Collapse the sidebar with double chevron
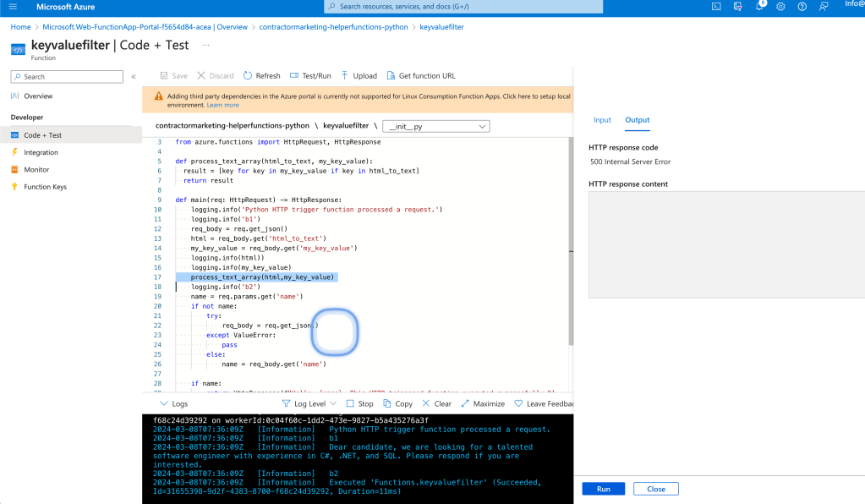This screenshot has width=865, height=504. tap(134, 77)
